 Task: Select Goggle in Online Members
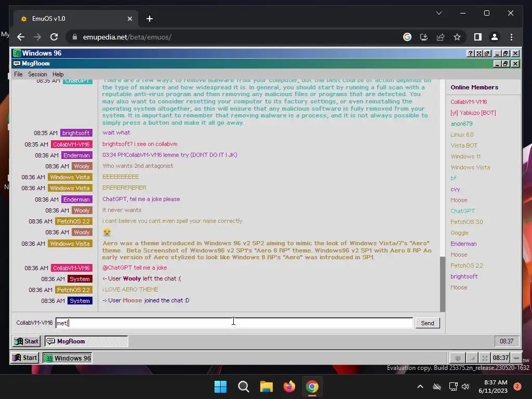459,233
